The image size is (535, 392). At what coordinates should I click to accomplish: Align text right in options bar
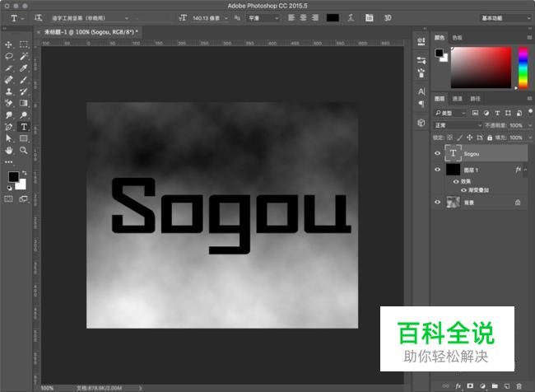[x=315, y=17]
